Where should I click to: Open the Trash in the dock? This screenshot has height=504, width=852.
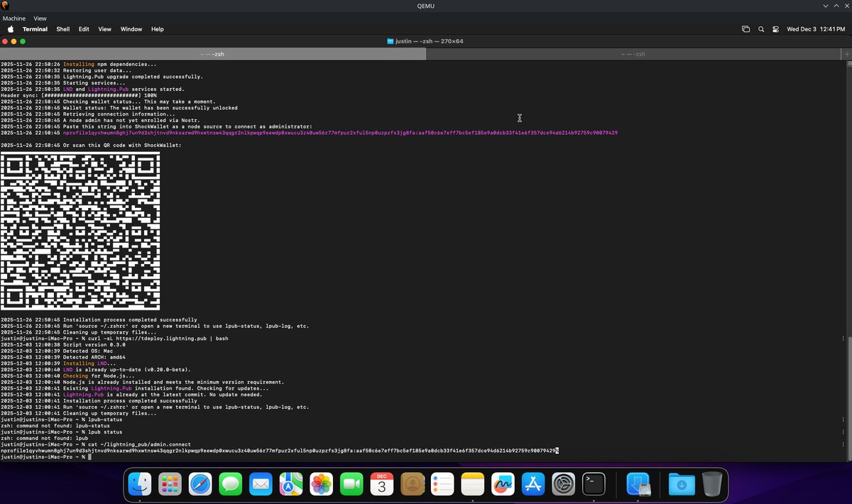[711, 485]
